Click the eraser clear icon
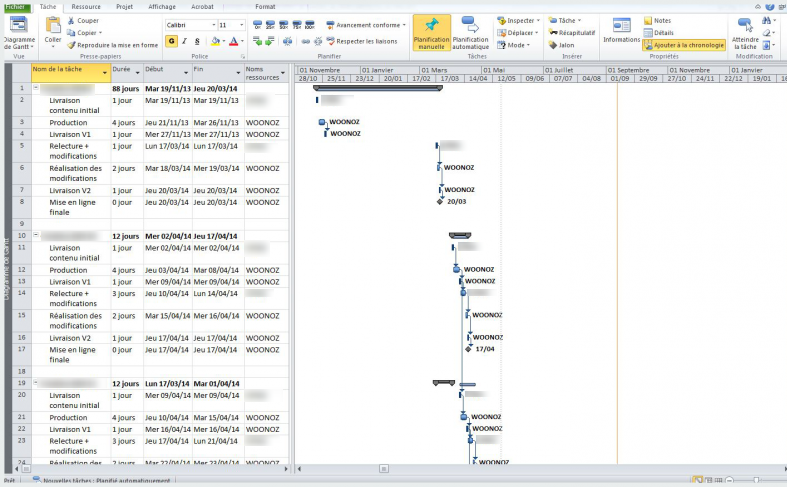The width and height of the screenshot is (787, 490). [x=766, y=33]
